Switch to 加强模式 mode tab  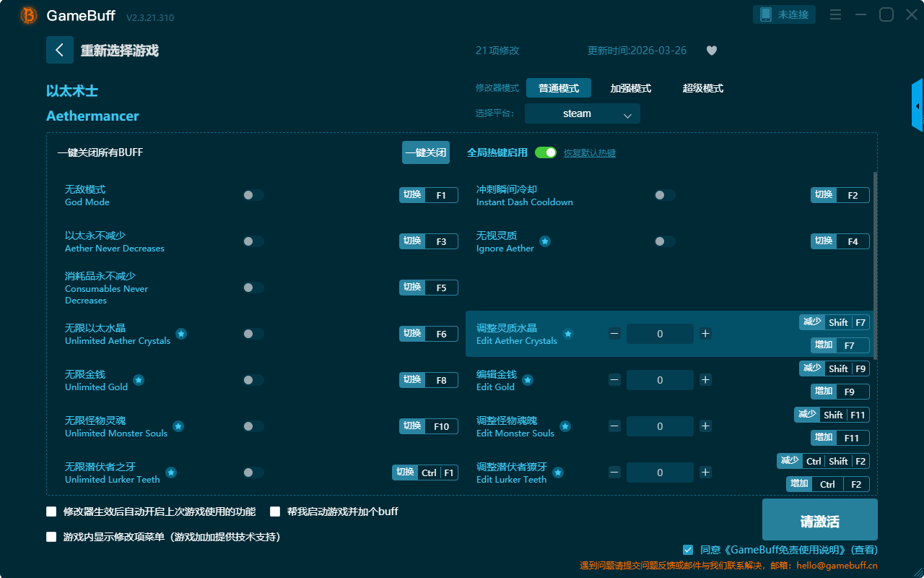[x=630, y=88]
